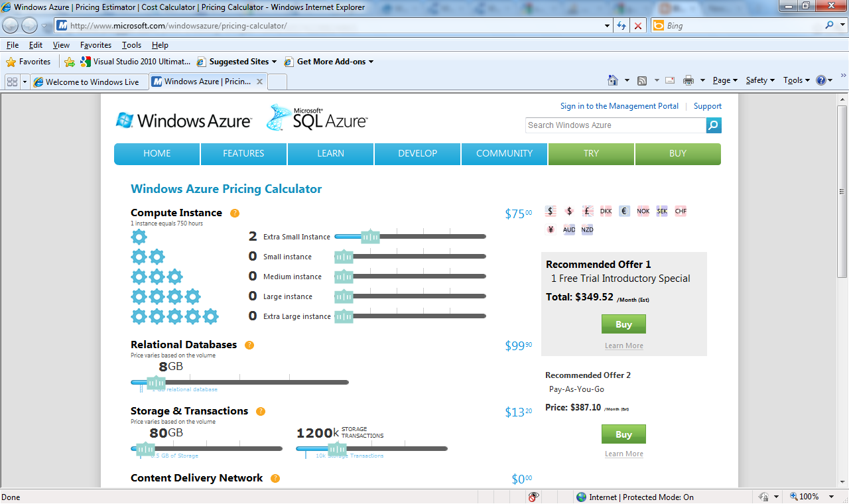
Task: Open Sign in to the Management Portal
Action: 620,106
